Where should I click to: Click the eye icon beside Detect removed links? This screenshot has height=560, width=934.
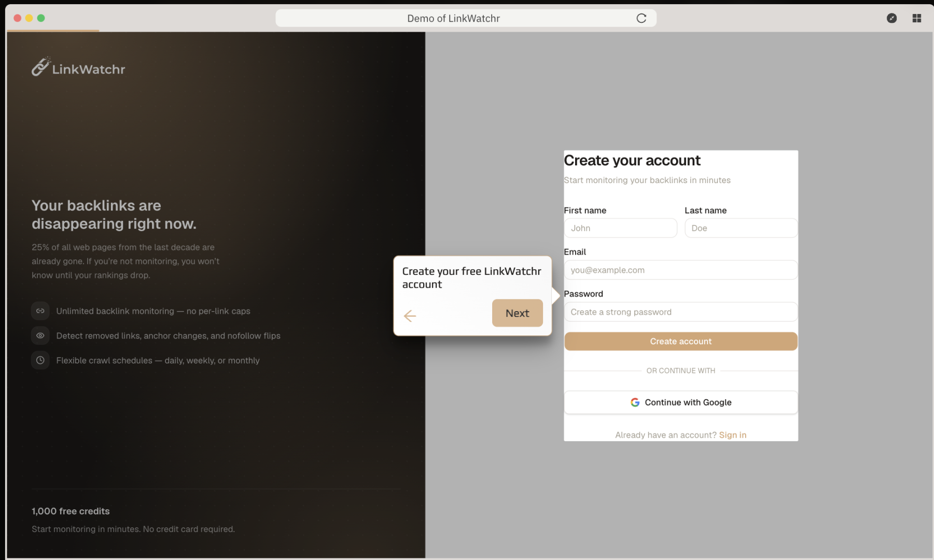40,335
